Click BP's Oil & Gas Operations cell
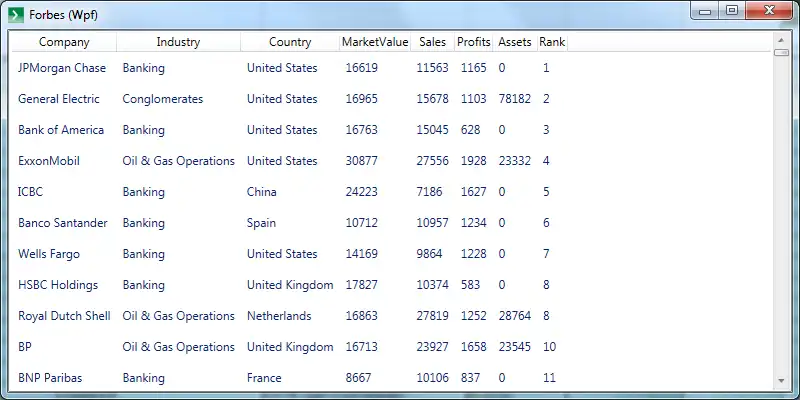This screenshot has width=800, height=400. click(x=179, y=347)
